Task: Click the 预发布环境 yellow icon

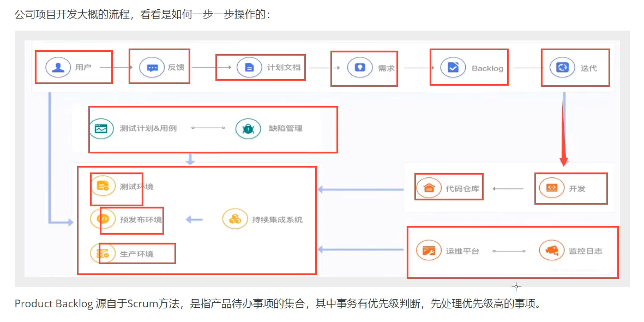Action: (103, 219)
